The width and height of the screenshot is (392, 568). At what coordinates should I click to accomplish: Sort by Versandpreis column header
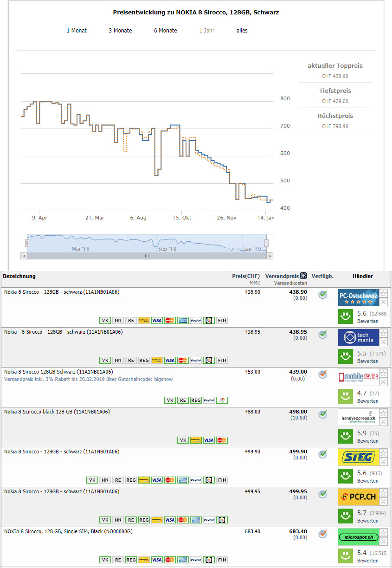click(x=282, y=276)
